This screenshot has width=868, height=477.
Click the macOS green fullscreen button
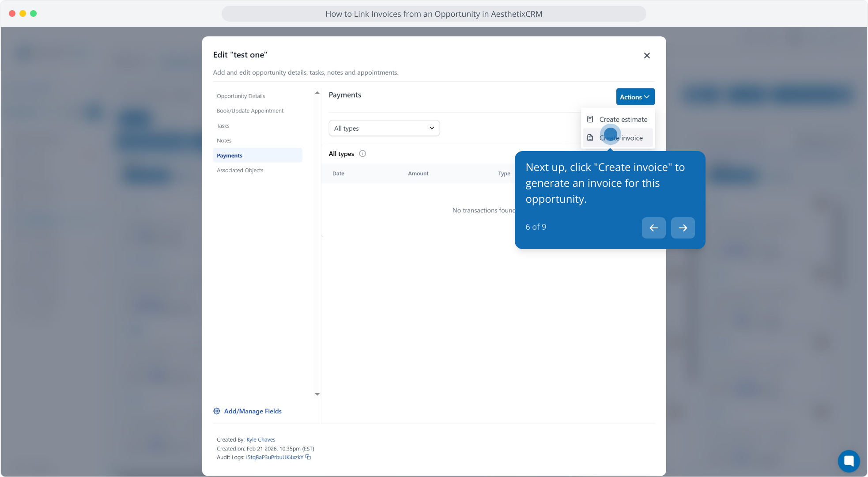click(33, 13)
